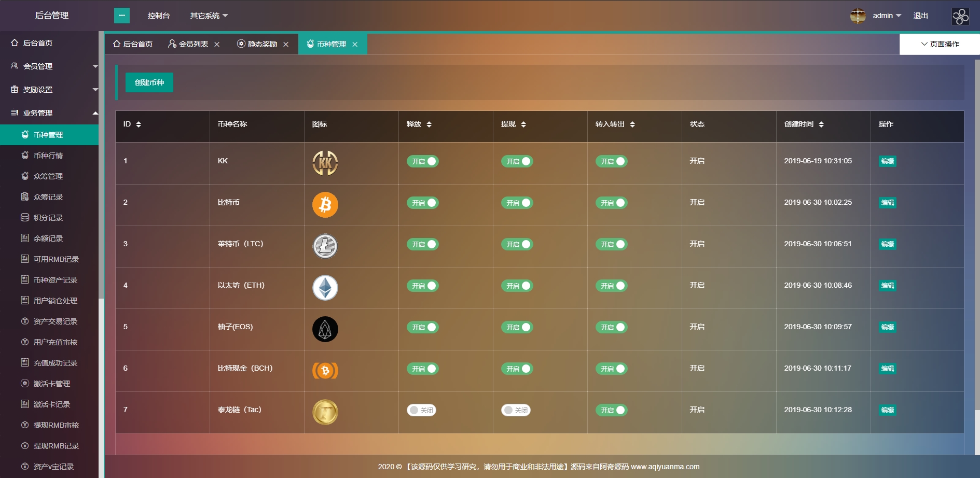The height and width of the screenshot is (478, 980).
Task: Open the 控制台 top menu item
Action: 159,16
